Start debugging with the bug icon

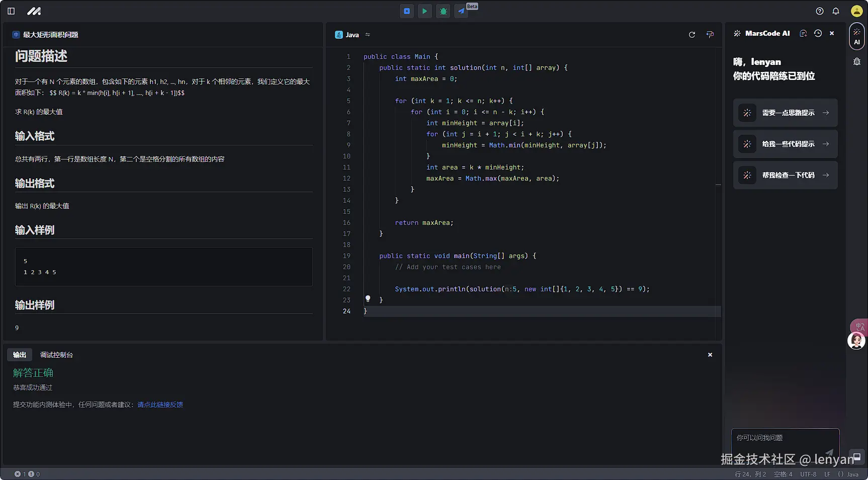(443, 11)
